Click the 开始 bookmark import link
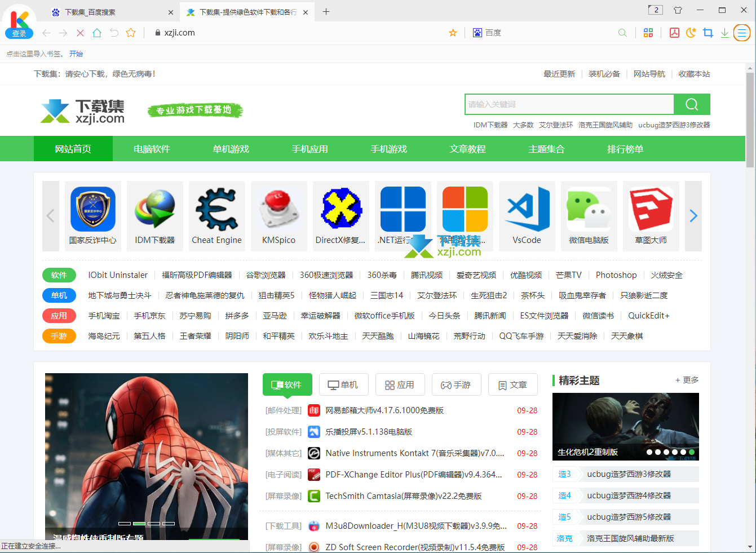Image resolution: width=756 pixels, height=553 pixels. pyautogui.click(x=76, y=54)
